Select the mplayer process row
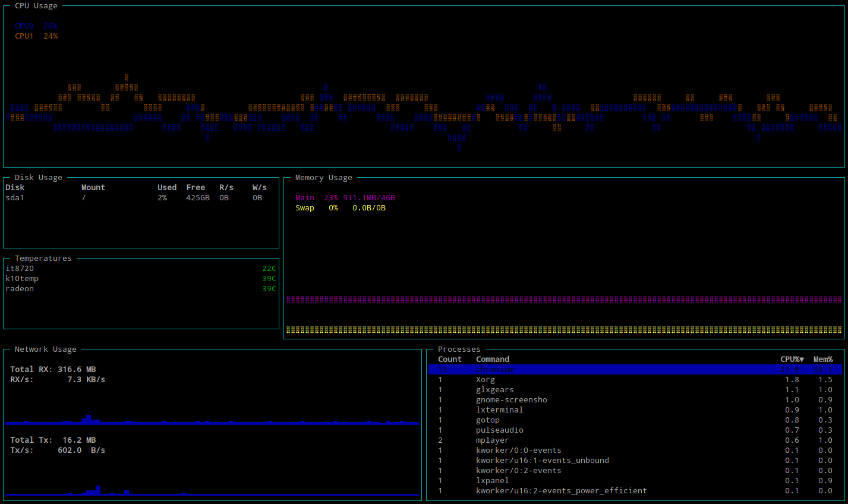Screen dimensions: 848x504 point(635,440)
